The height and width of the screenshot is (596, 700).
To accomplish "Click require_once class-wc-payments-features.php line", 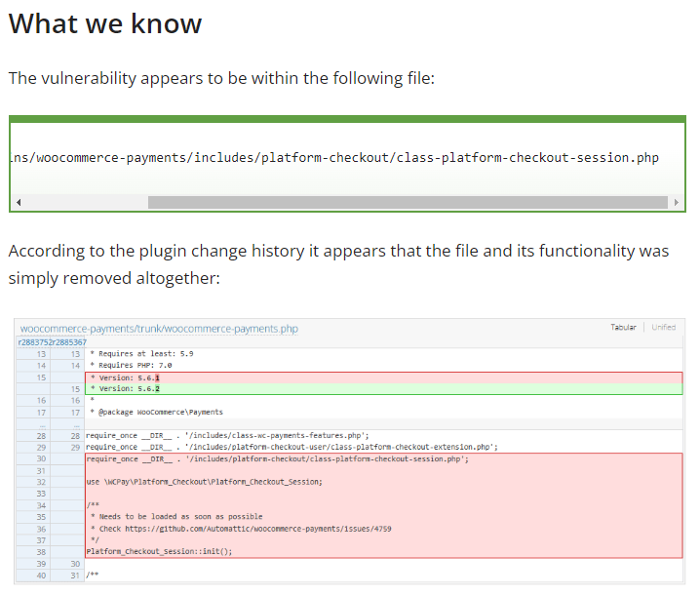I will 227,436.
